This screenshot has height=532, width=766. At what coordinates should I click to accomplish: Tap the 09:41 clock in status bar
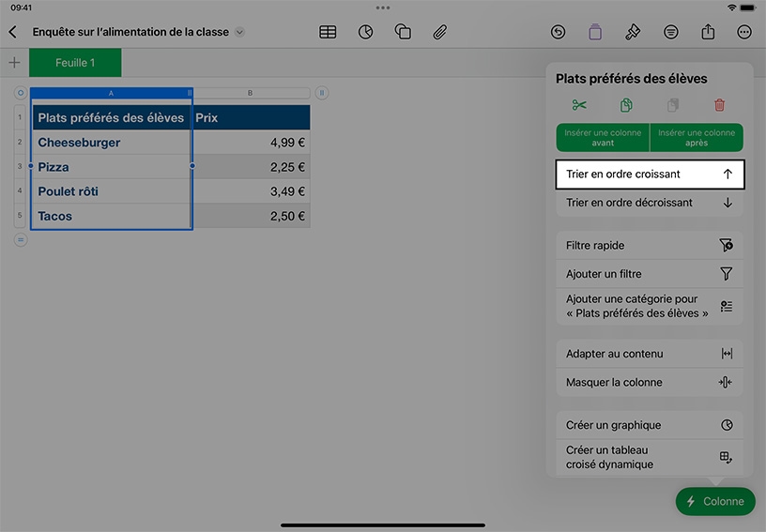(x=21, y=8)
